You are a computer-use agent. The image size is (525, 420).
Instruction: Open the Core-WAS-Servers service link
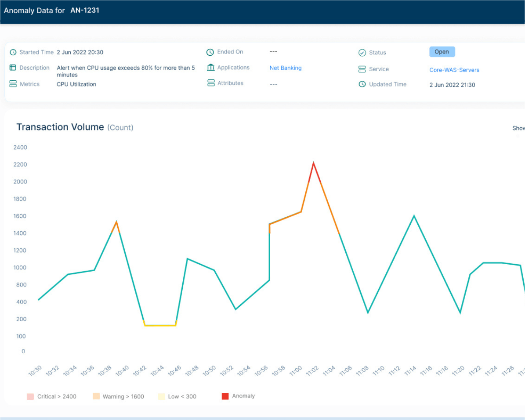tap(454, 70)
